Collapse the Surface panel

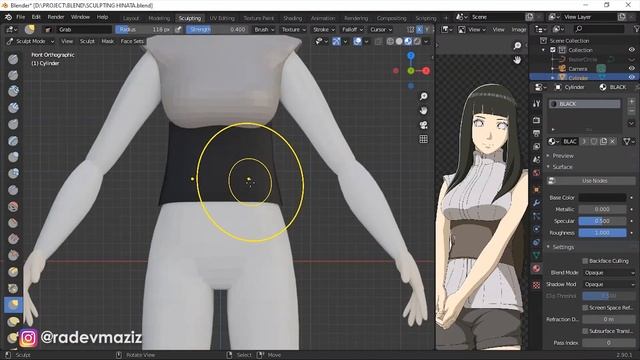(562, 167)
